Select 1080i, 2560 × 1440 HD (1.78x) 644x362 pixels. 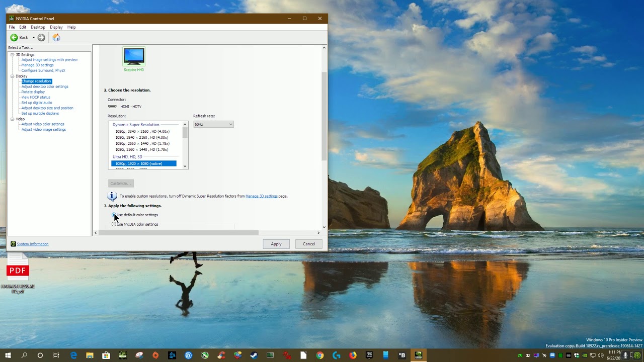pos(142,149)
